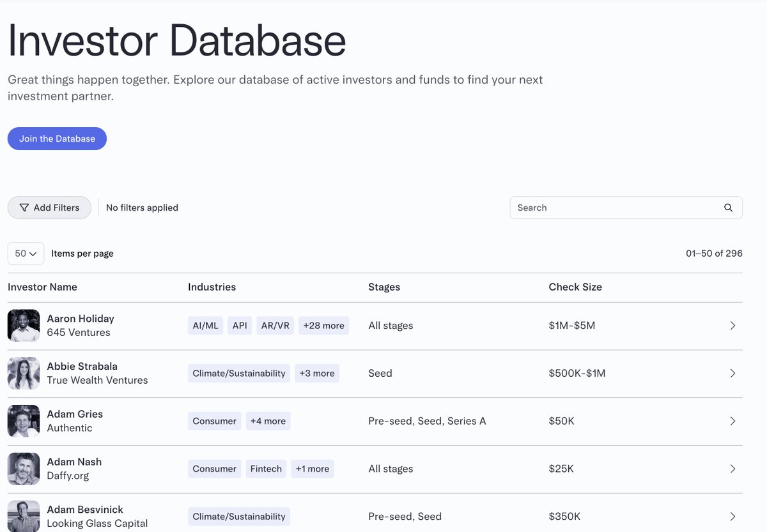Click the Join the Database button
Image resolution: width=767 pixels, height=532 pixels.
[x=57, y=139]
